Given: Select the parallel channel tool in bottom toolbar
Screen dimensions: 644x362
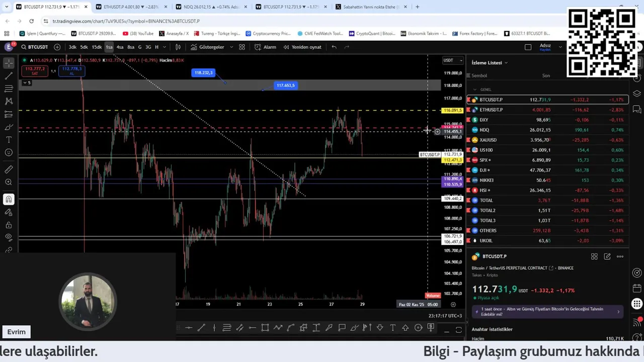Looking at the screenshot, I should (x=239, y=328).
